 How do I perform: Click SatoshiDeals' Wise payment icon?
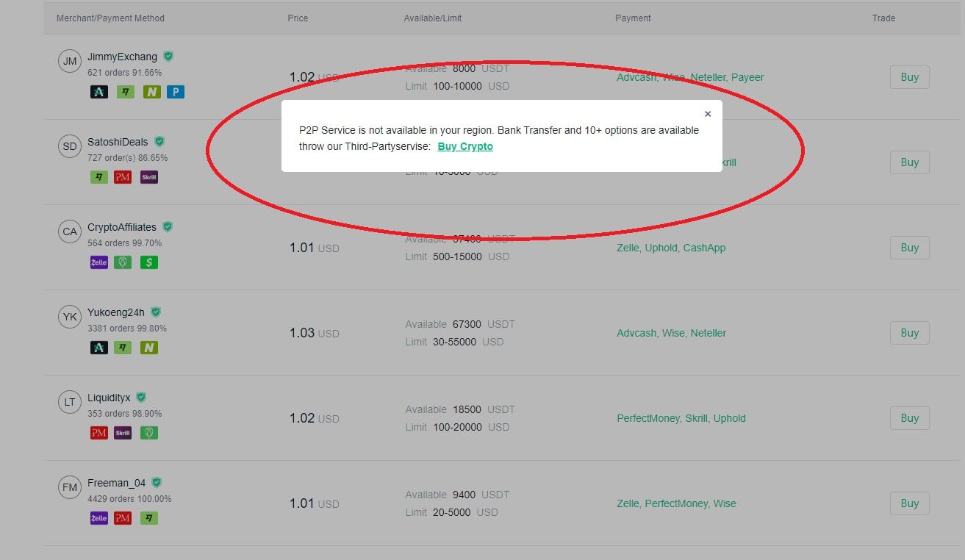pos(99,177)
